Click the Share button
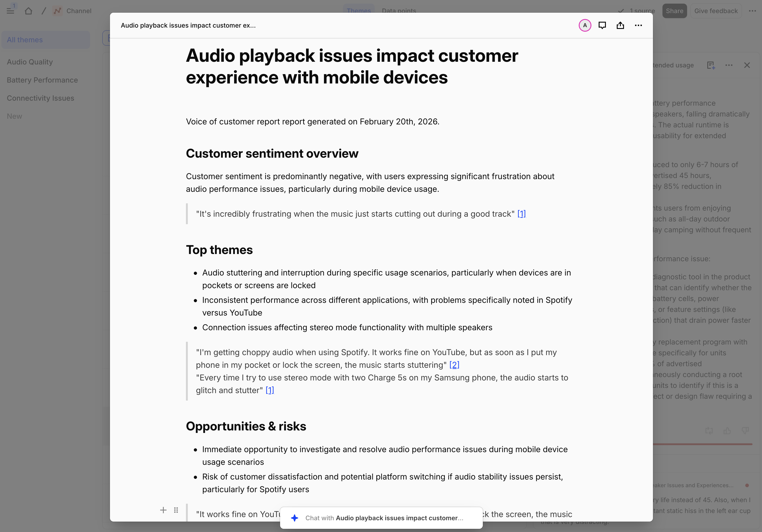 [674, 11]
